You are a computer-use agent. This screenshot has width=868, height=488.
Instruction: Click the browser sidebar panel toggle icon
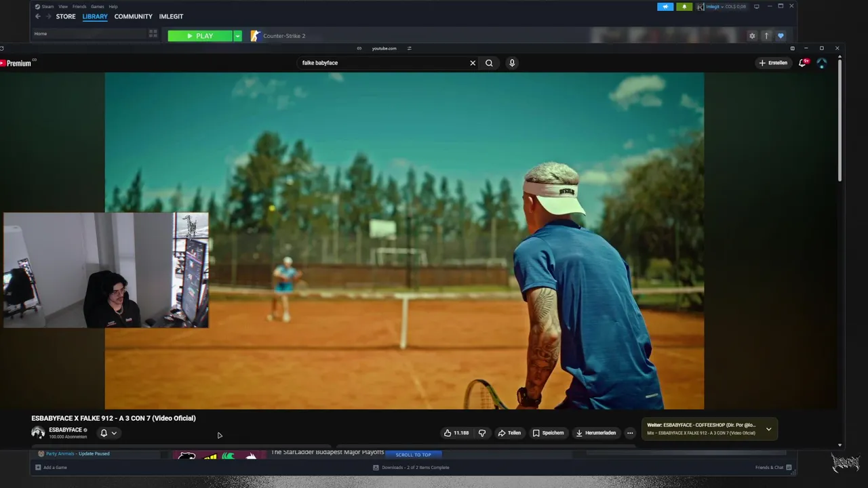click(x=792, y=48)
